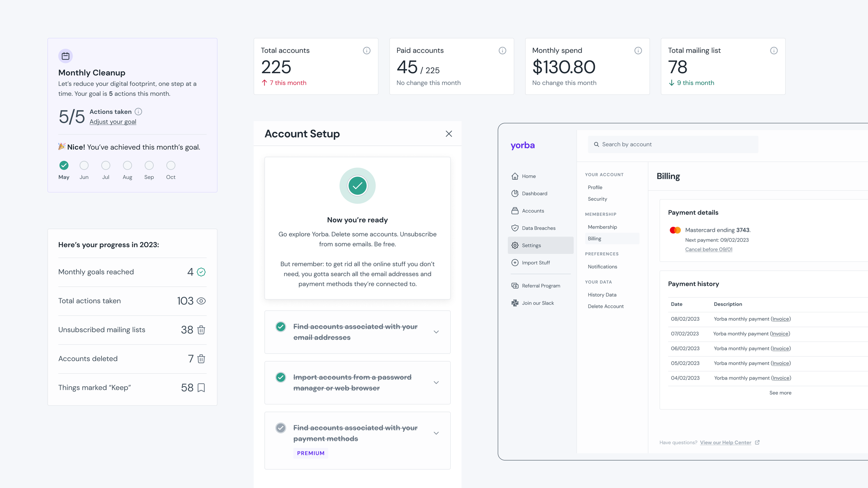
Task: Click the Join our Slack icon
Action: tap(515, 303)
